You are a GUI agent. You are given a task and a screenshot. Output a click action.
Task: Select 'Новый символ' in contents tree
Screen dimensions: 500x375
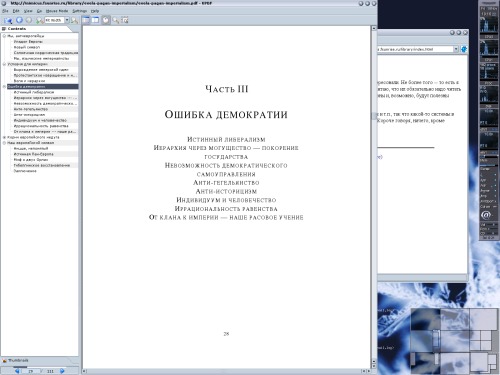[x=27, y=47]
